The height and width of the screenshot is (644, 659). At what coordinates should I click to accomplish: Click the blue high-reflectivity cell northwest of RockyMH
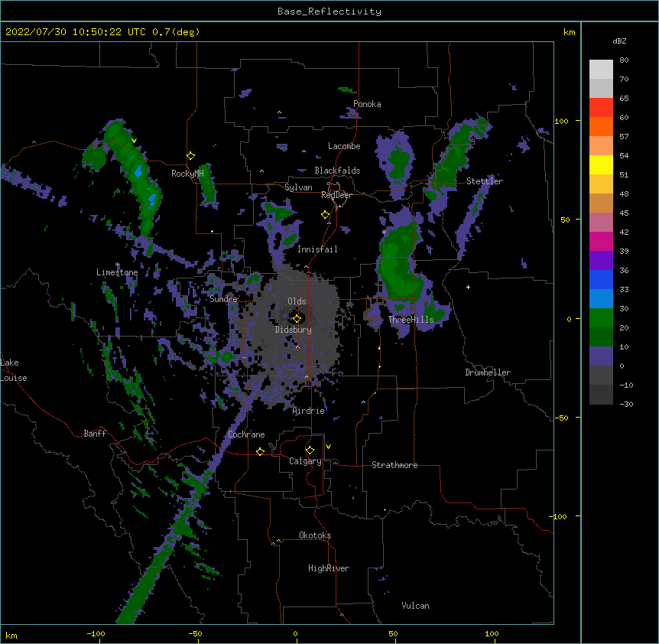[x=138, y=171]
